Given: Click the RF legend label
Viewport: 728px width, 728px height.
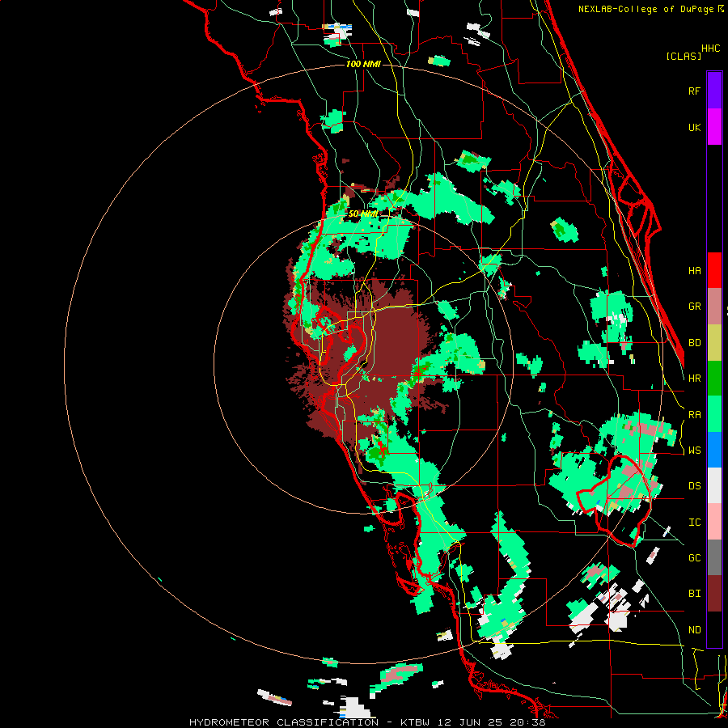Looking at the screenshot, I should [x=694, y=91].
